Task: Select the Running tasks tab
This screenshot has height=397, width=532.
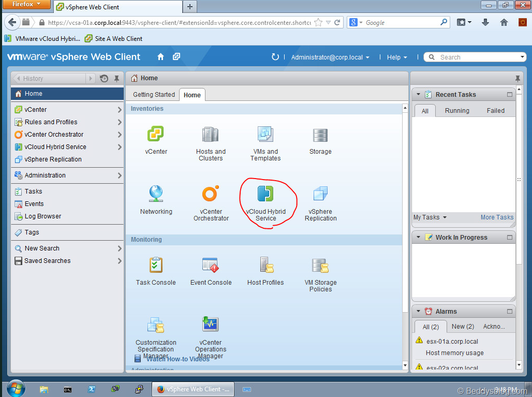Action: 457,111
